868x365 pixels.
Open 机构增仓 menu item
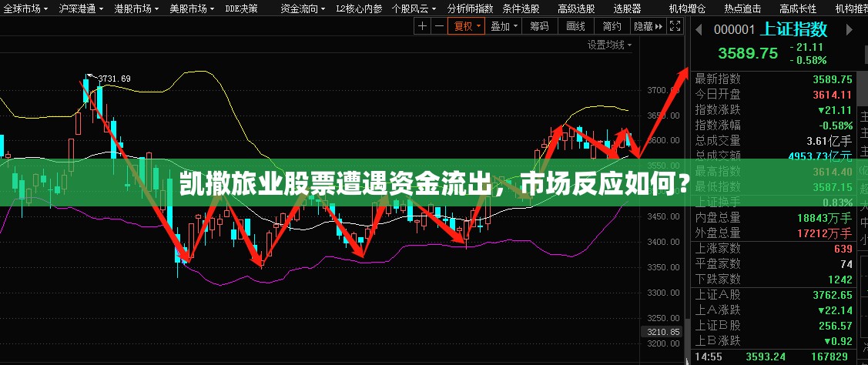point(687,8)
